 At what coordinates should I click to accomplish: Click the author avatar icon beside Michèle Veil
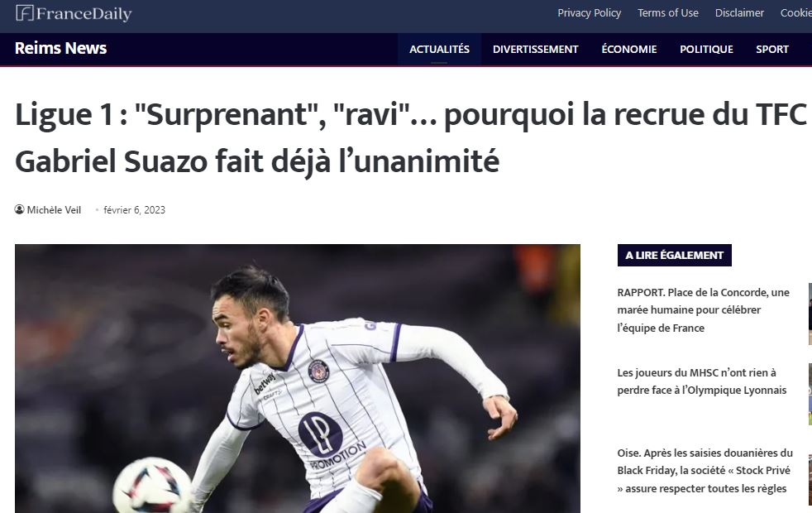[x=19, y=209]
